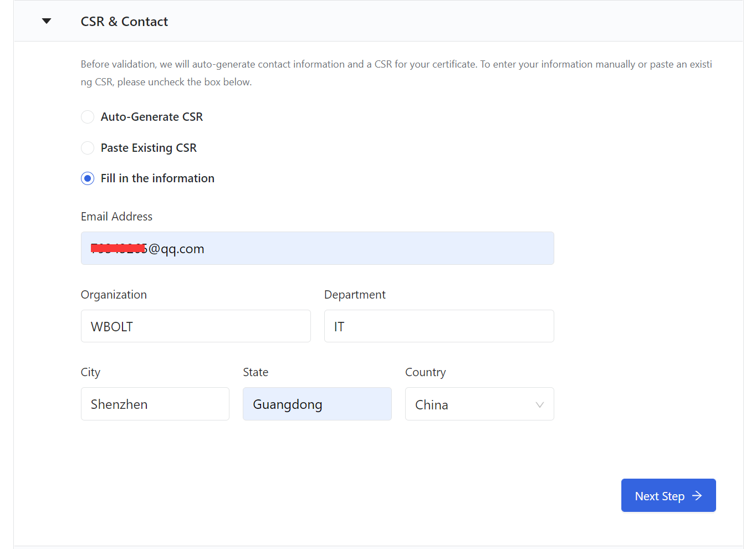Click the Country label above the dropdown

pos(425,372)
